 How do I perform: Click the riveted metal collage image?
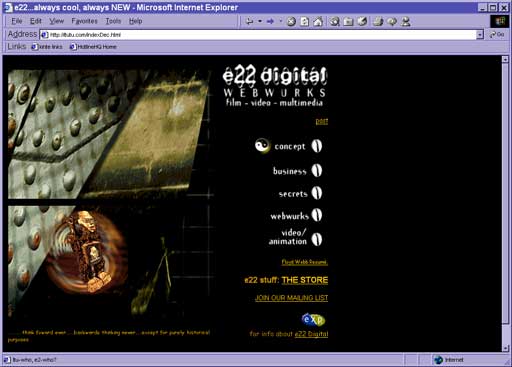coord(108,134)
